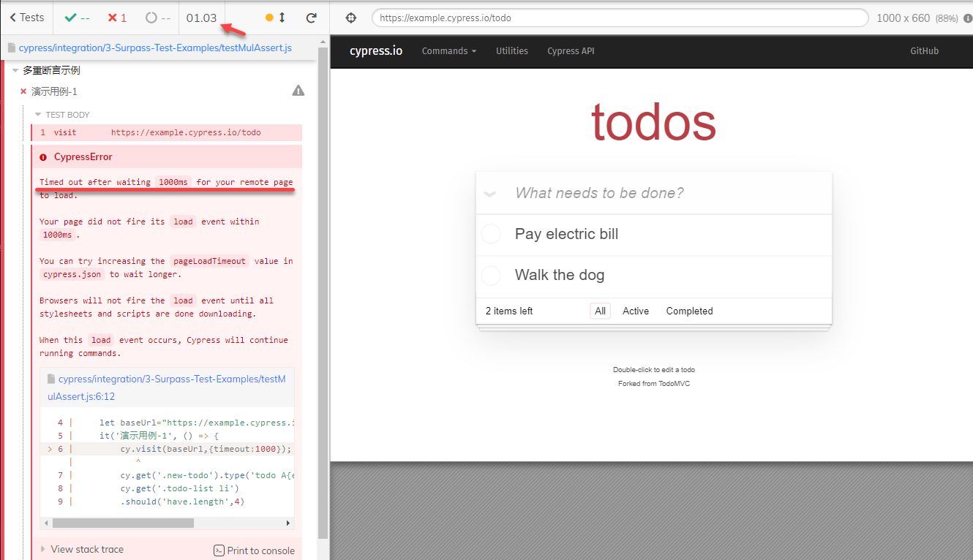Select the visit command log row
The image size is (973, 560).
tap(167, 132)
